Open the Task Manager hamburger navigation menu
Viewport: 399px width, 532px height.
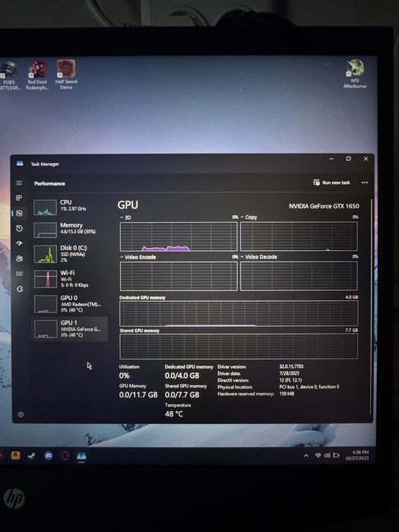[x=19, y=183]
